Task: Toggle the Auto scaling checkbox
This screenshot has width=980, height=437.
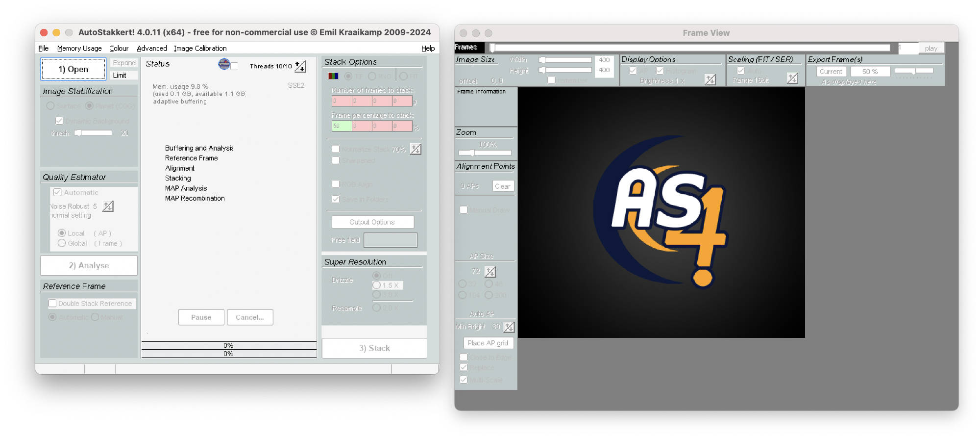Action: pyautogui.click(x=741, y=71)
